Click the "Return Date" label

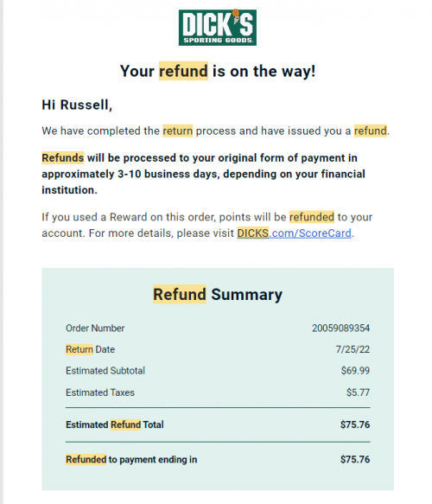pyautogui.click(x=90, y=349)
